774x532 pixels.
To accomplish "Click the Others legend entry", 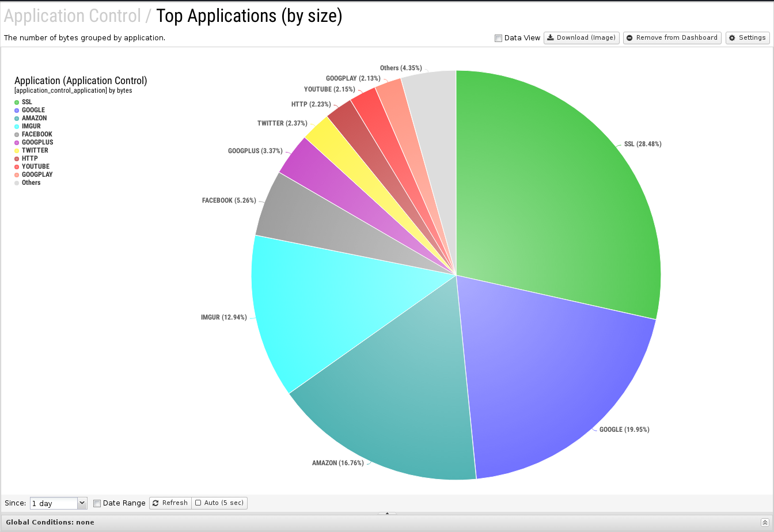I will 28,183.
